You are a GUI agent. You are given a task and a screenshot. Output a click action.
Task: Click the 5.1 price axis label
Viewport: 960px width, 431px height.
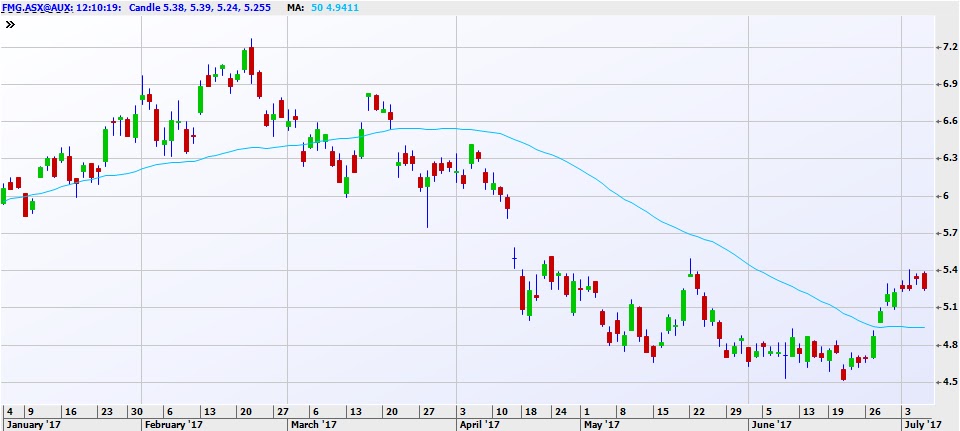pyautogui.click(x=950, y=307)
